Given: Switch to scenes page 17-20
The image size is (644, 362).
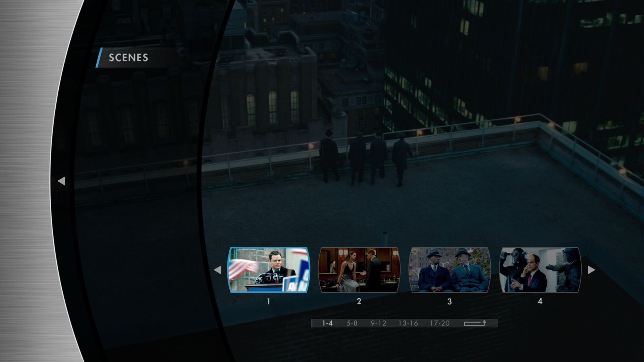Looking at the screenshot, I should coord(440,323).
